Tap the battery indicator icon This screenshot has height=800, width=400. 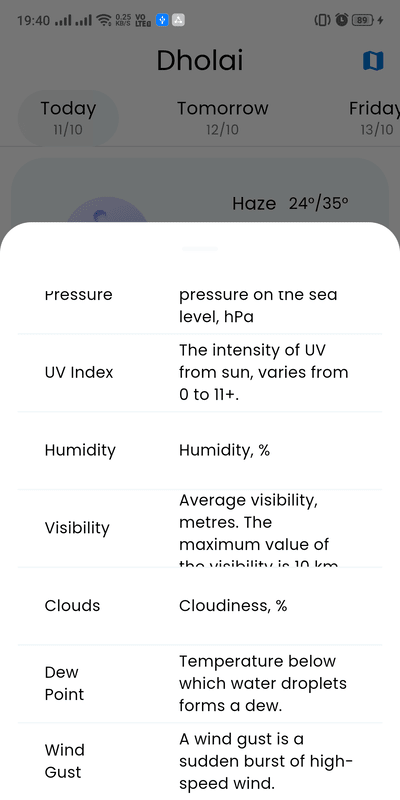point(362,20)
